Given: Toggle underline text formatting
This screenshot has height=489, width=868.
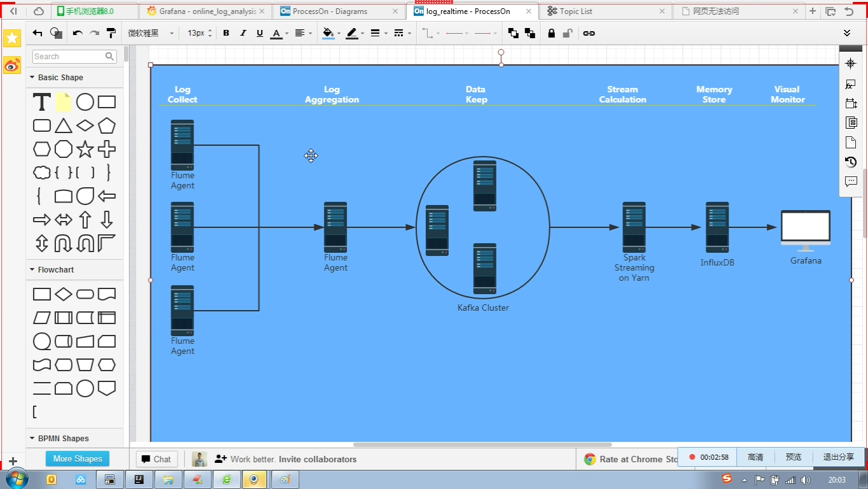Looking at the screenshot, I should (260, 33).
